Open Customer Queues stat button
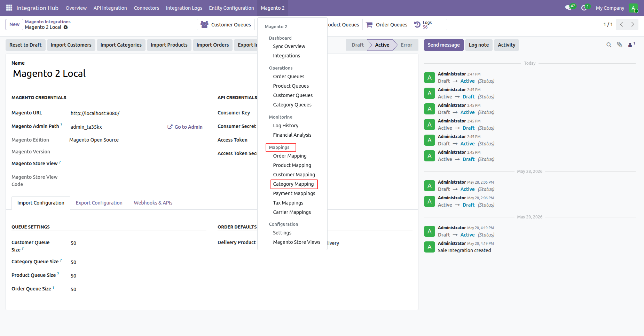Image resolution: width=644 pixels, height=336 pixels. (x=226, y=25)
